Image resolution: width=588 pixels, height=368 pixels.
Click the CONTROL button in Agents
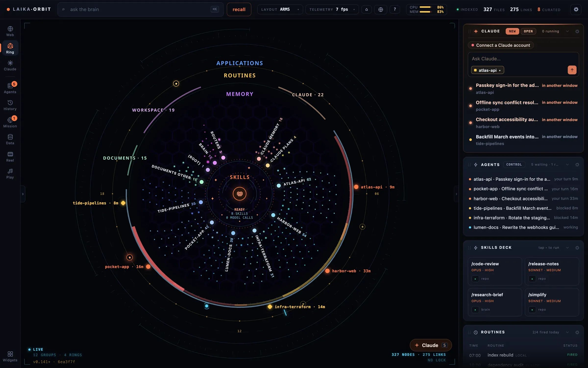click(514, 165)
